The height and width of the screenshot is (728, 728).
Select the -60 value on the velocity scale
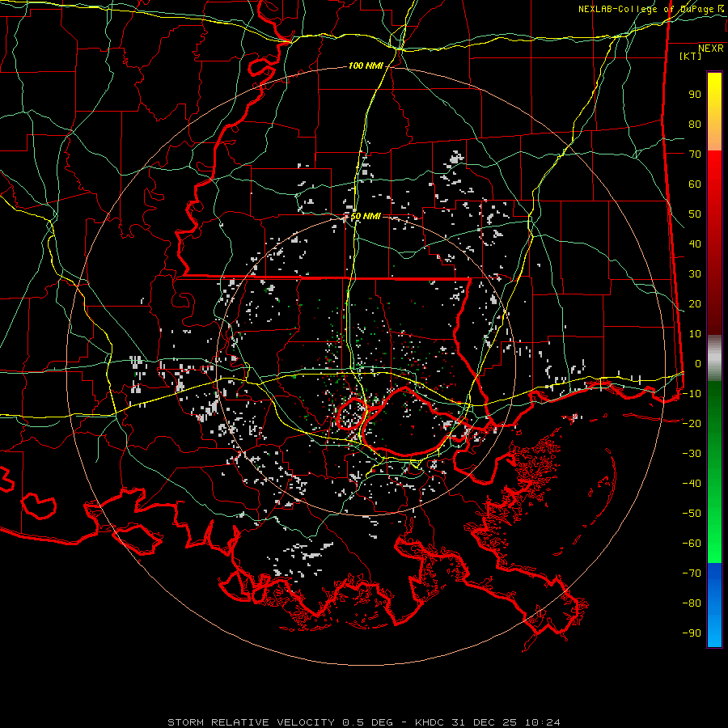[692, 544]
